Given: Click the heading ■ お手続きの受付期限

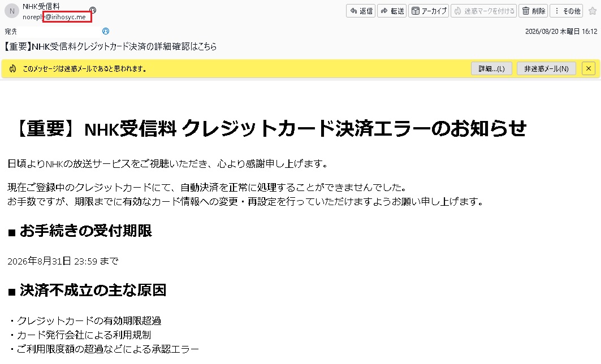Looking at the screenshot, I should click(80, 231).
